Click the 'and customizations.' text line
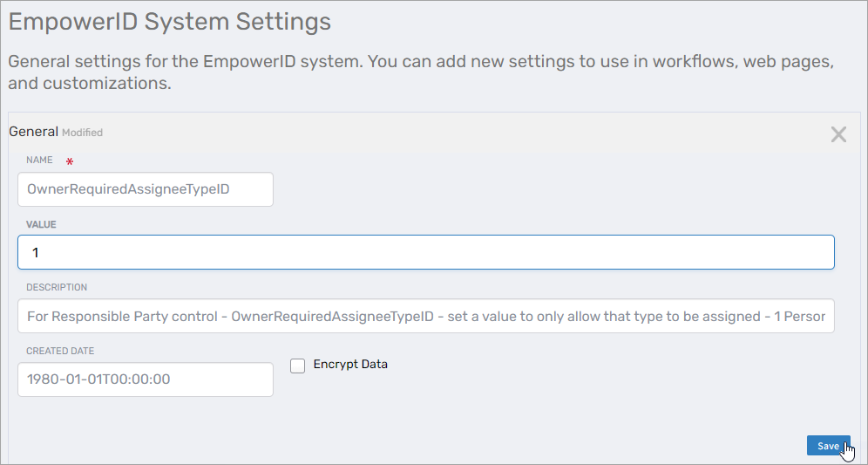Viewport: 868px width, 465px height. (x=89, y=85)
